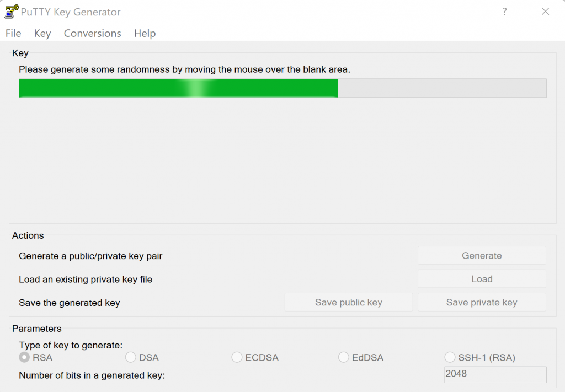This screenshot has width=565, height=392.
Task: Click Save public key button
Action: [x=348, y=302]
